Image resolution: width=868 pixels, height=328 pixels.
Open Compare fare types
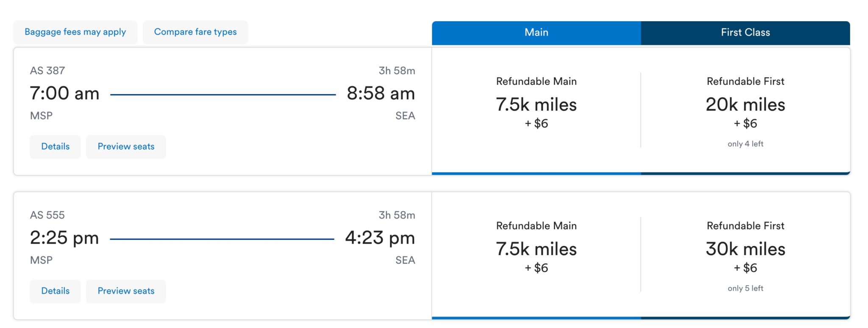pos(195,32)
